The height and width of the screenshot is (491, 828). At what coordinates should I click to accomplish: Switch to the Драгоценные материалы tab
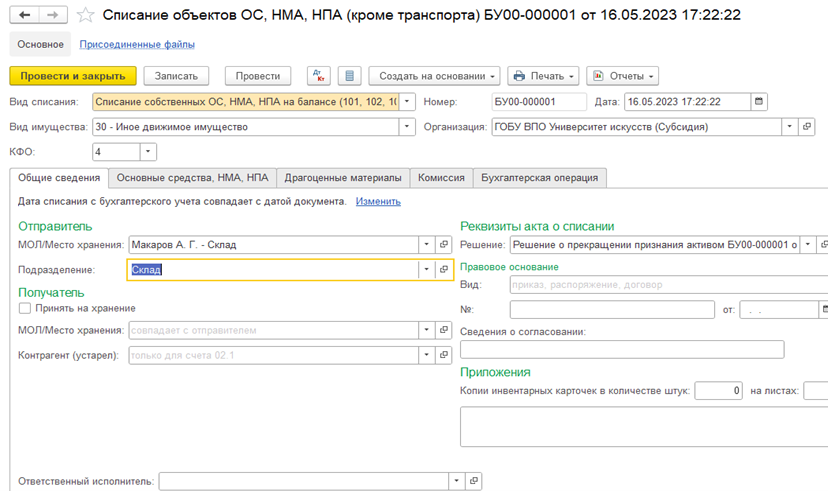[x=343, y=178]
